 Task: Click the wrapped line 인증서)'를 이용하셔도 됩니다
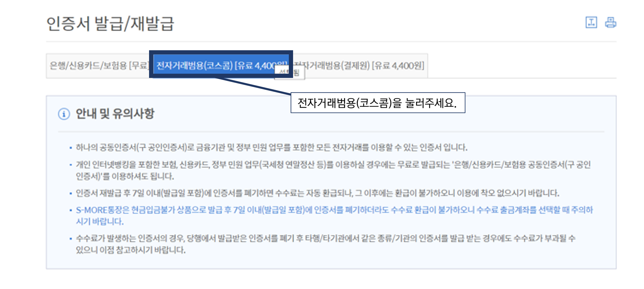(x=125, y=176)
